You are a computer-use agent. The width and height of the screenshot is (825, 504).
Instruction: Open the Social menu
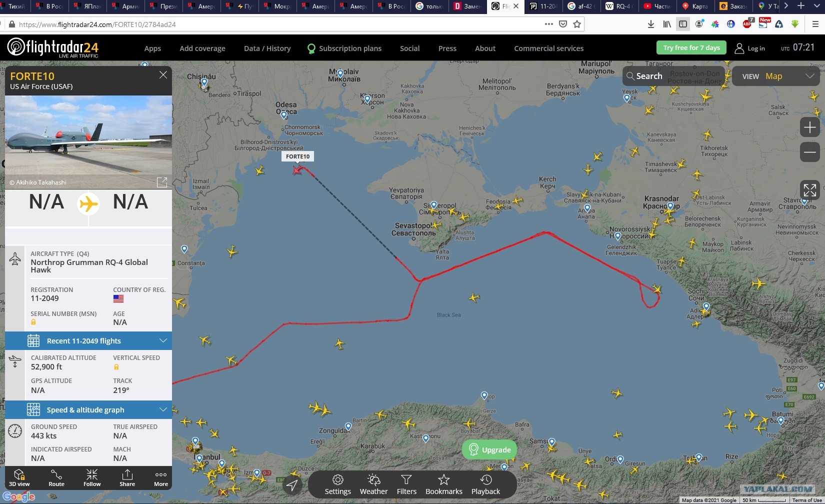(410, 48)
